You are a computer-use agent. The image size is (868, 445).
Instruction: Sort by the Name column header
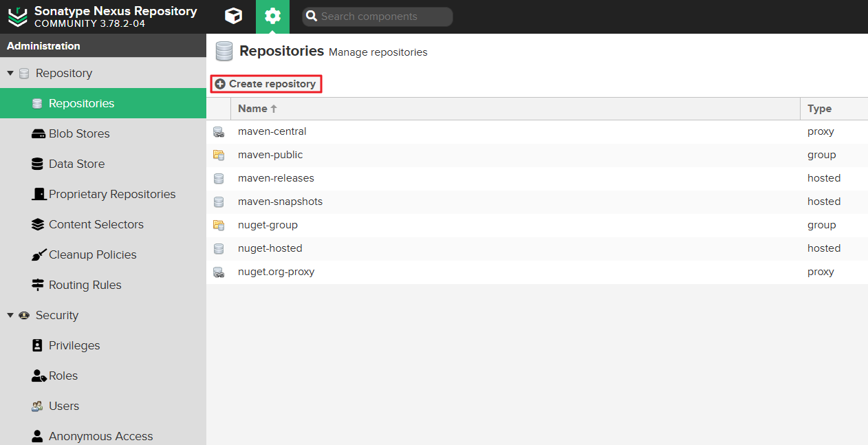pyautogui.click(x=515, y=109)
